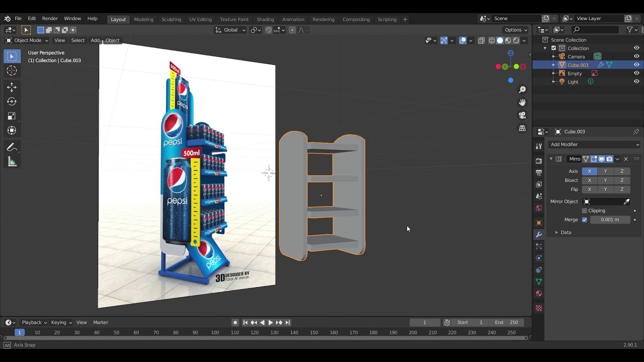
Task: Switch to UV Editing workspace
Action: [200, 19]
